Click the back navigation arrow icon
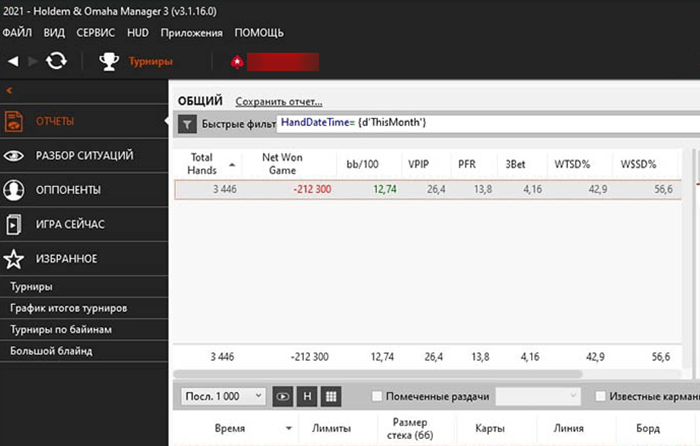Viewport: 700px width, 446px height. click(13, 62)
